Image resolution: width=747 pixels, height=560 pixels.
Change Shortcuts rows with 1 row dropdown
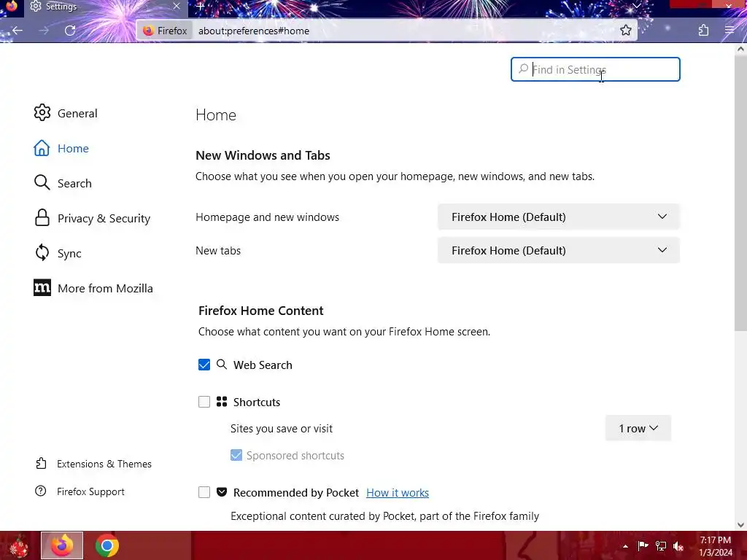[638, 428]
